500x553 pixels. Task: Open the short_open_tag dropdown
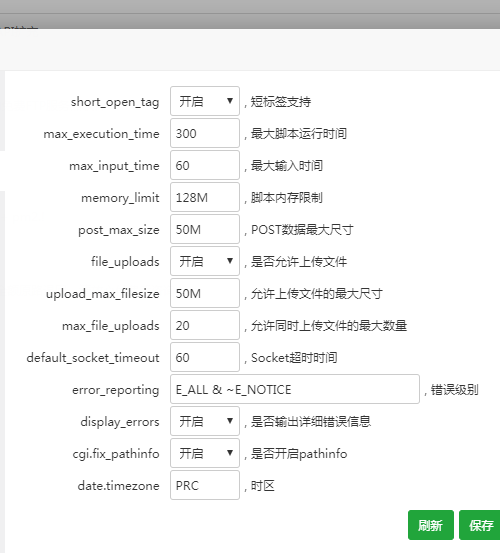[x=205, y=101]
